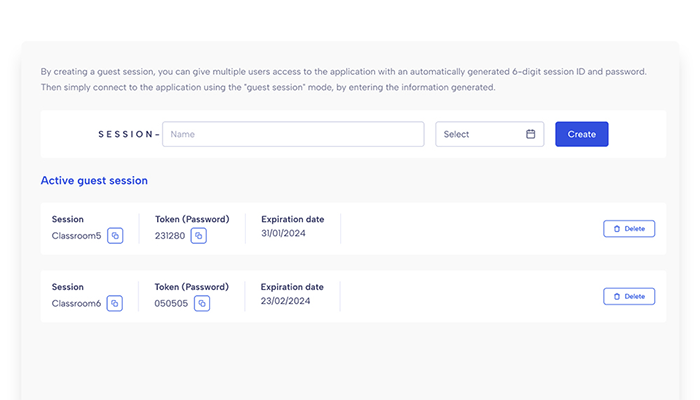Select the Classroom5 session name text
Image resolution: width=700 pixels, height=400 pixels.
[76, 236]
